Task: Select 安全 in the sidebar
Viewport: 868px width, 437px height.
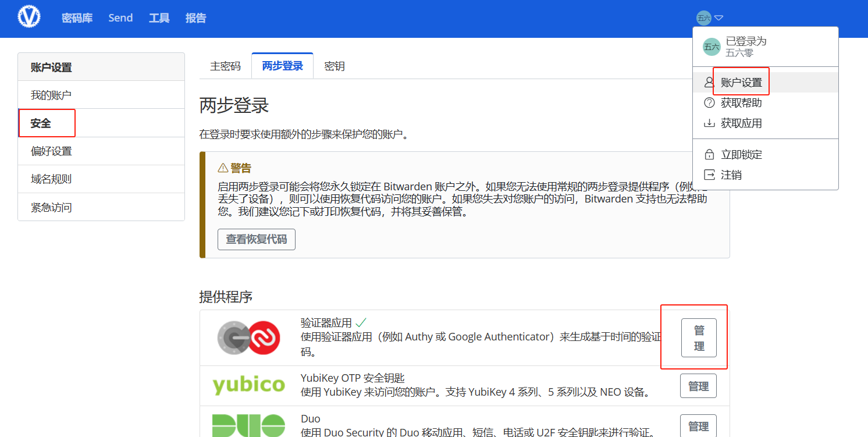Action: pos(101,123)
